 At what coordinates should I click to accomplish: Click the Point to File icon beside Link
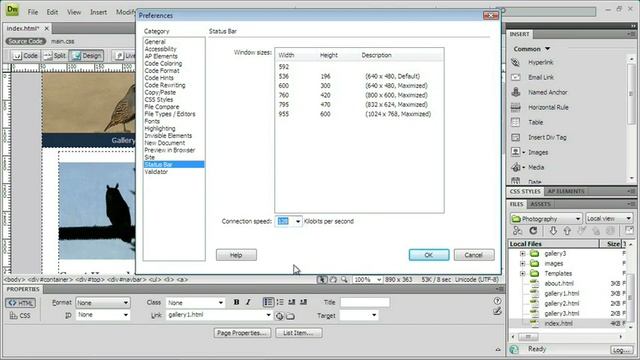click(x=279, y=316)
